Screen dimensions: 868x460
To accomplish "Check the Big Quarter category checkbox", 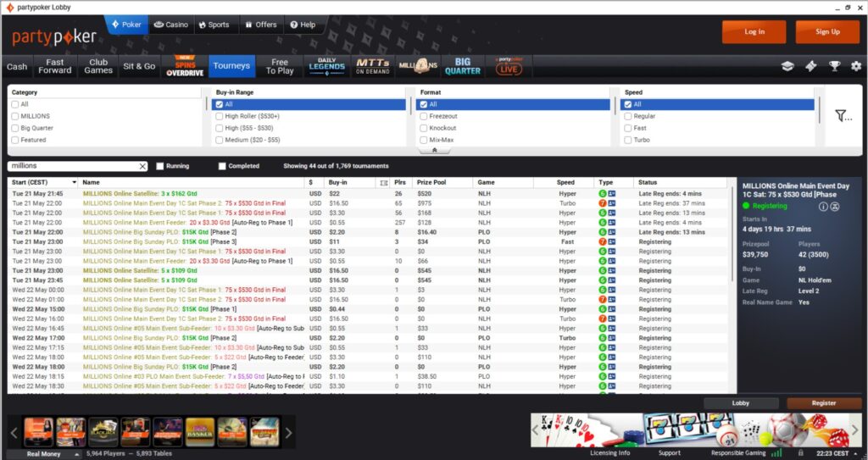I will [15, 128].
